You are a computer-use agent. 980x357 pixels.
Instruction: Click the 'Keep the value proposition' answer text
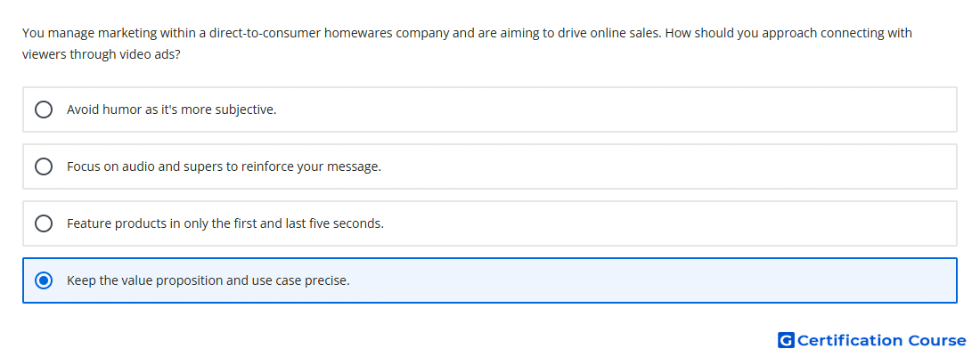pos(208,280)
